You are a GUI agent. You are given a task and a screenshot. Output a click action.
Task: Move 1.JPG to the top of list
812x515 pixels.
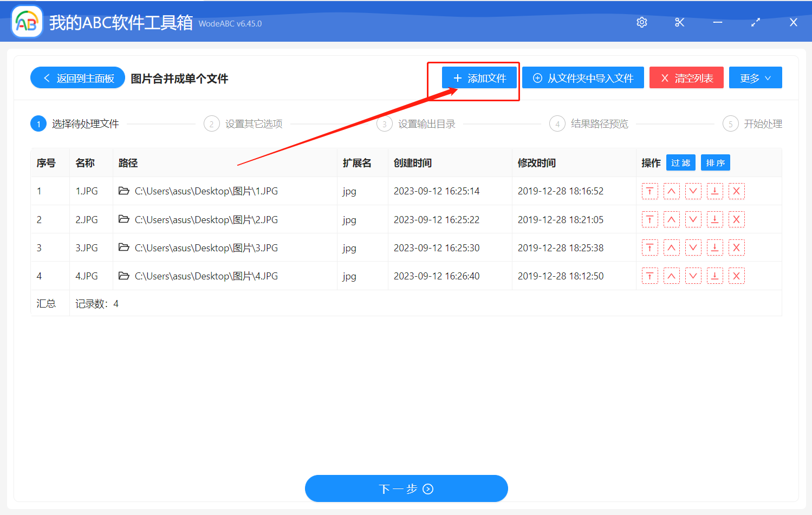649,191
